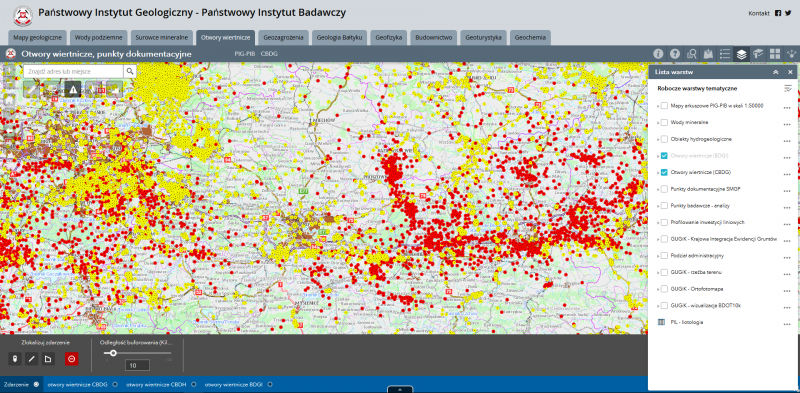Uncheck Otwory wiertnicze (CBDG) layer
This screenshot has width=800, height=393.
(664, 173)
